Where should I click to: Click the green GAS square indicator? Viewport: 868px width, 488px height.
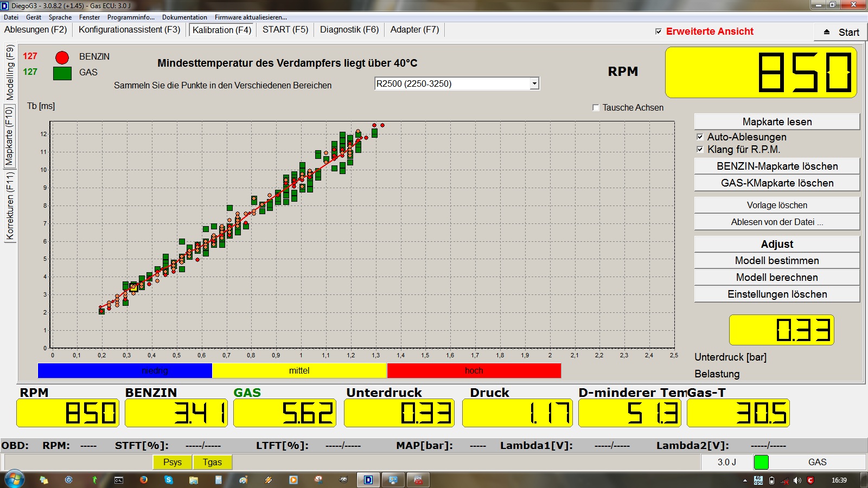pyautogui.click(x=62, y=73)
